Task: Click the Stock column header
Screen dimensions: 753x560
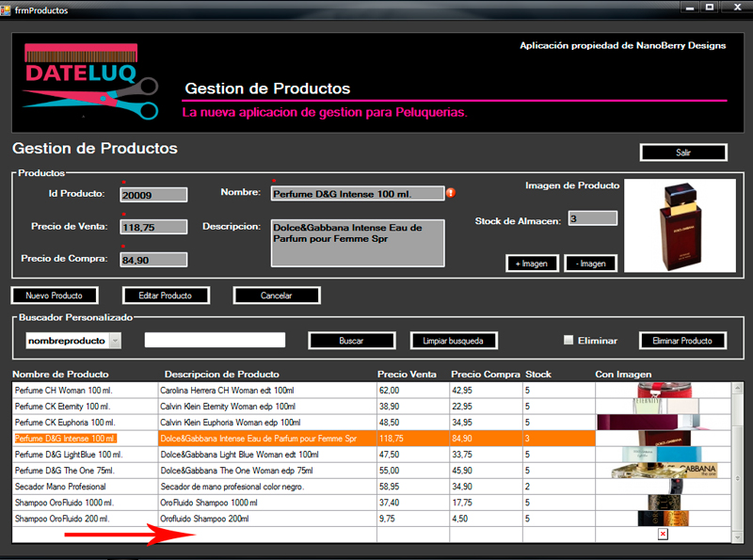Action: point(538,375)
